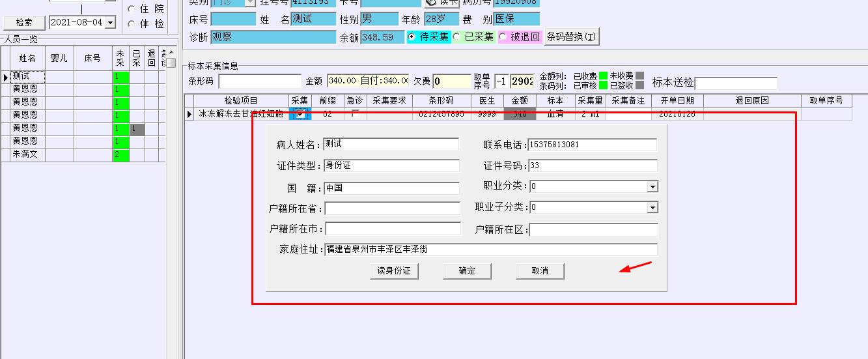
Task: Open the date dropdown showing 2021-08-04
Action: [110, 23]
